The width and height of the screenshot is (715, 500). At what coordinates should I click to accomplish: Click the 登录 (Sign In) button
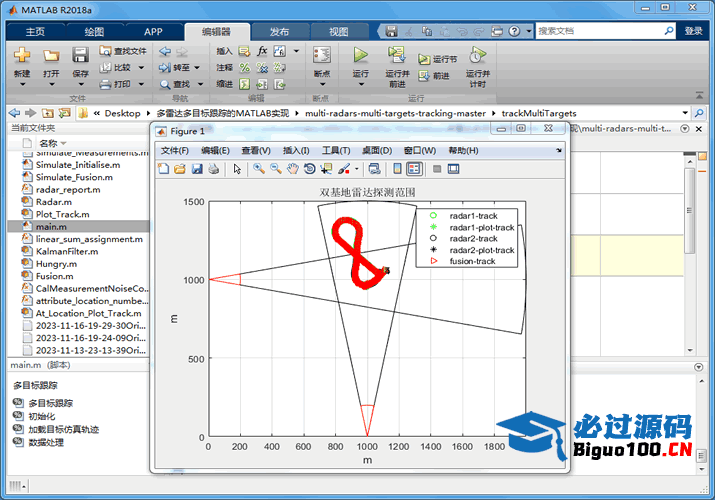click(694, 31)
